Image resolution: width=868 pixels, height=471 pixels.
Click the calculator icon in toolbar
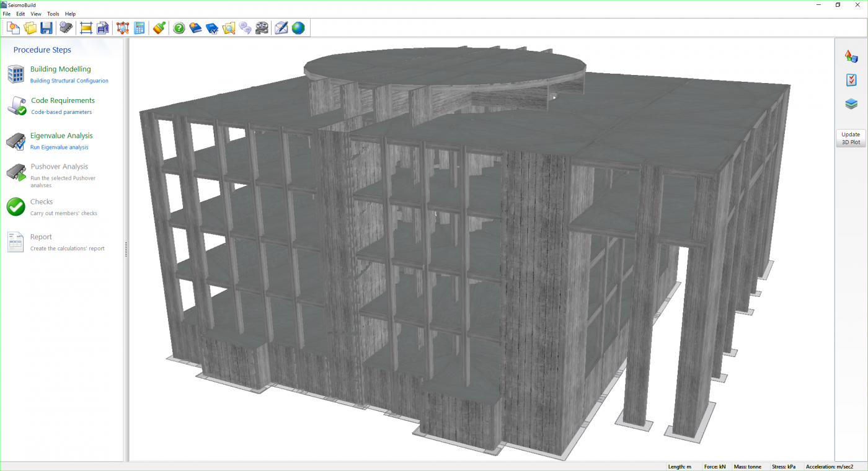139,28
